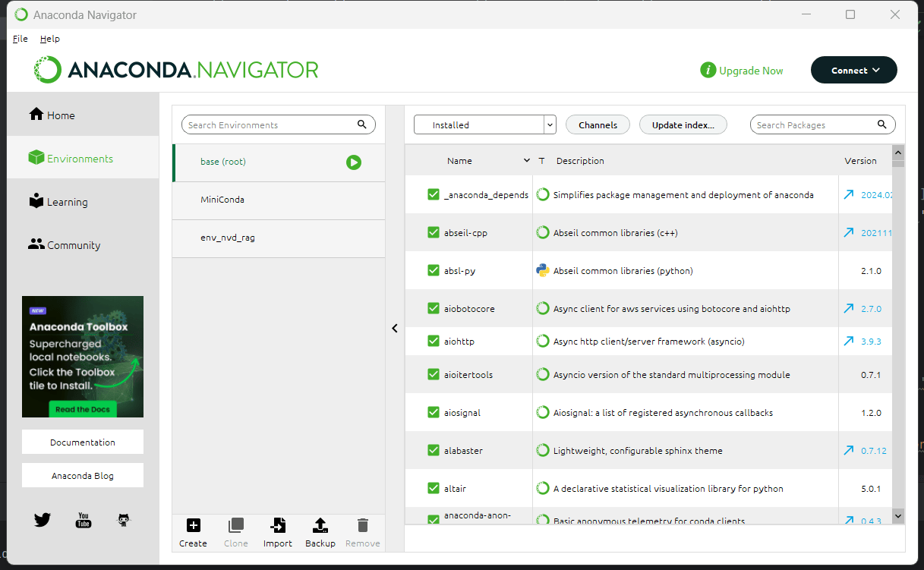Open the Community section
Image resolution: width=924 pixels, height=570 pixels.
point(83,244)
